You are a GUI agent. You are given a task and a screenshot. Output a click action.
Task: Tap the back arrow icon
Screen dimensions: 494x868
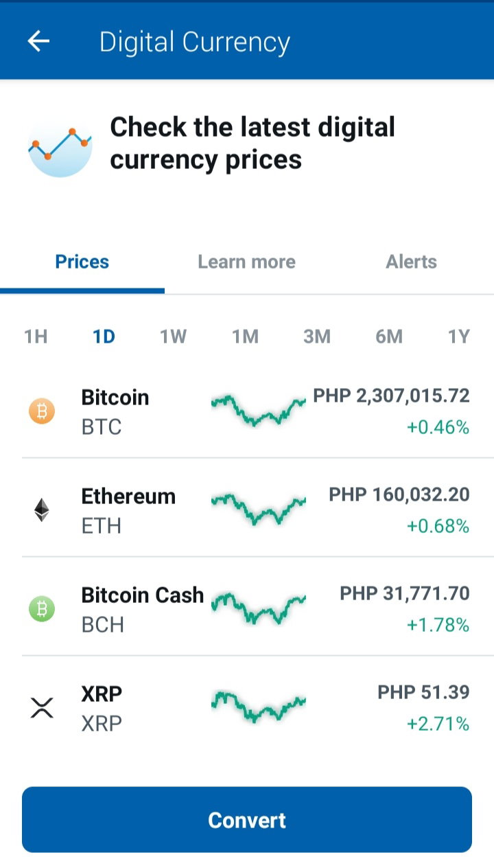point(38,41)
